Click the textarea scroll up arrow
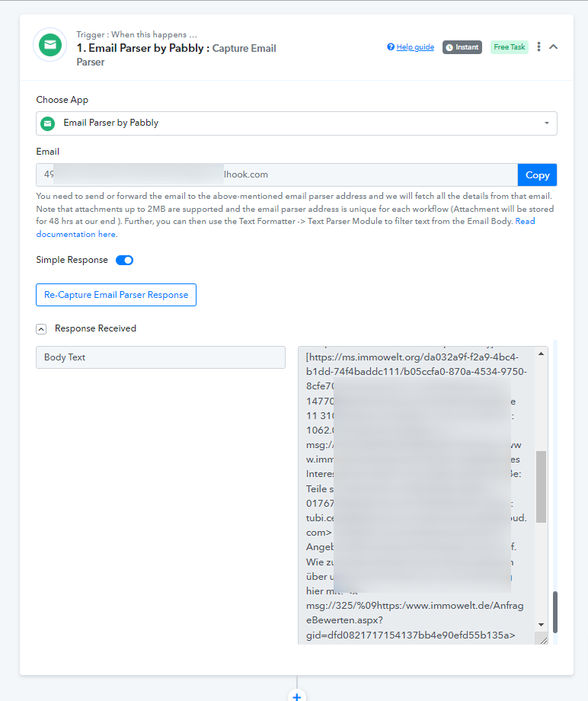588x701 pixels. [541, 354]
